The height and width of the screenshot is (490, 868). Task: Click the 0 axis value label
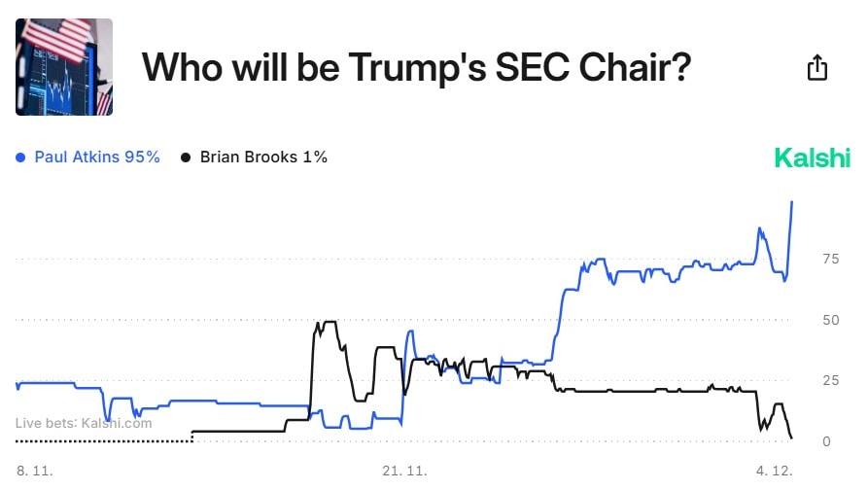coord(826,441)
